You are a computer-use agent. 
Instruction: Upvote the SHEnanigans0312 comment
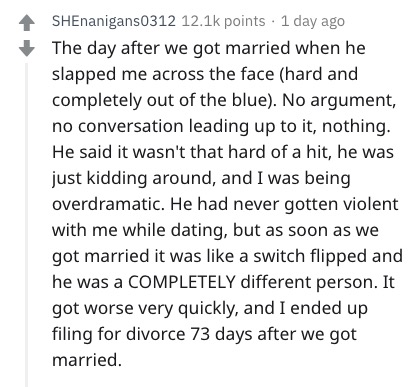pyautogui.click(x=27, y=24)
